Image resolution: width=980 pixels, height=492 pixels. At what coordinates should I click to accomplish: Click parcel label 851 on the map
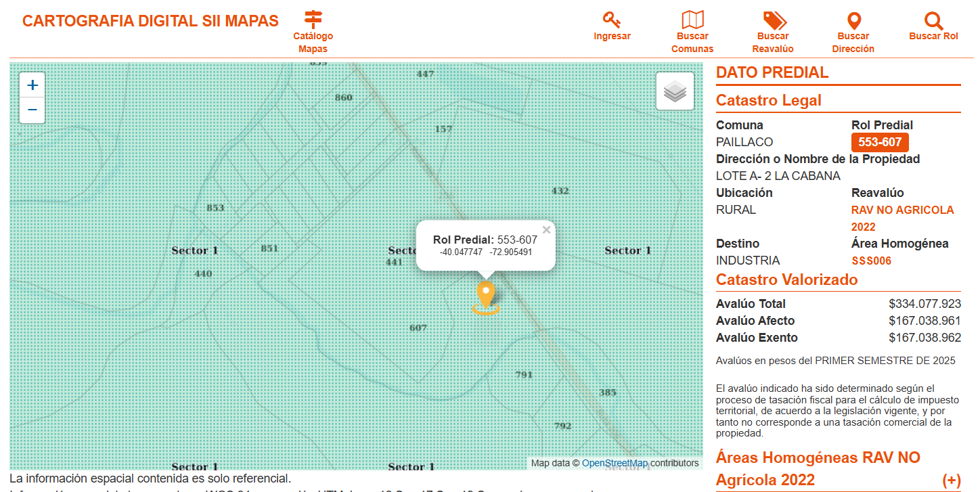tap(269, 248)
